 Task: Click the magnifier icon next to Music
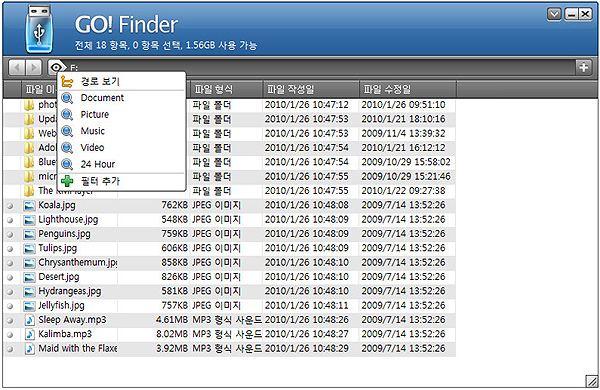[x=67, y=131]
